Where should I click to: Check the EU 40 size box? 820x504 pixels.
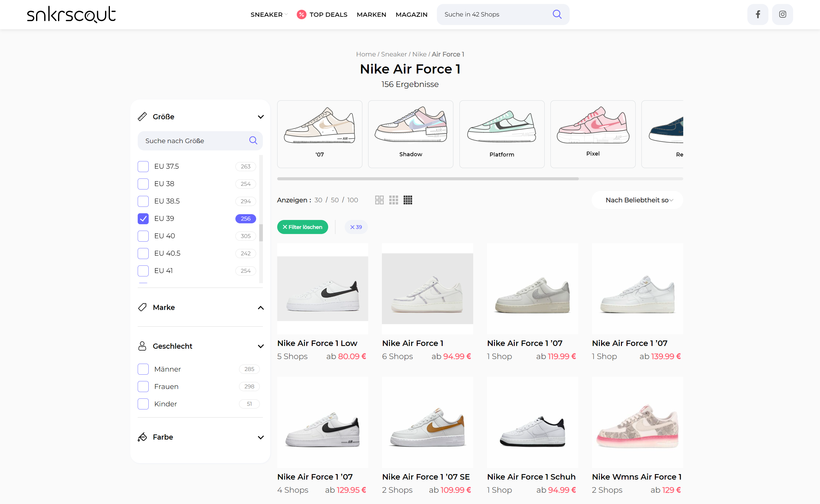143,236
